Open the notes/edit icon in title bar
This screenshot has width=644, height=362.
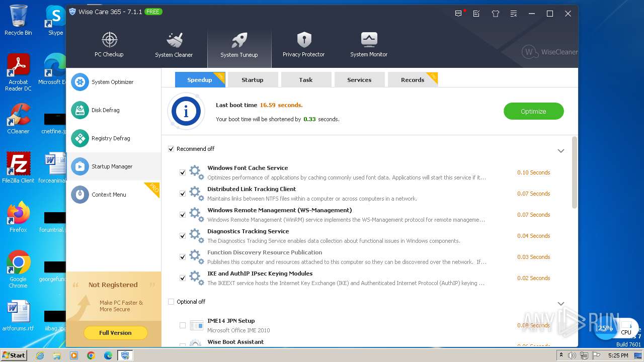click(476, 14)
